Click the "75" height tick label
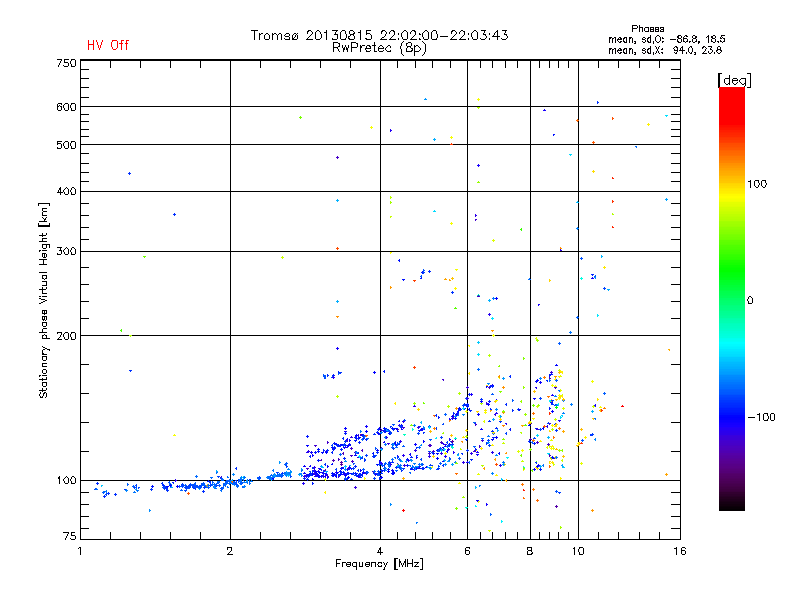800x600 pixels. 70,536
